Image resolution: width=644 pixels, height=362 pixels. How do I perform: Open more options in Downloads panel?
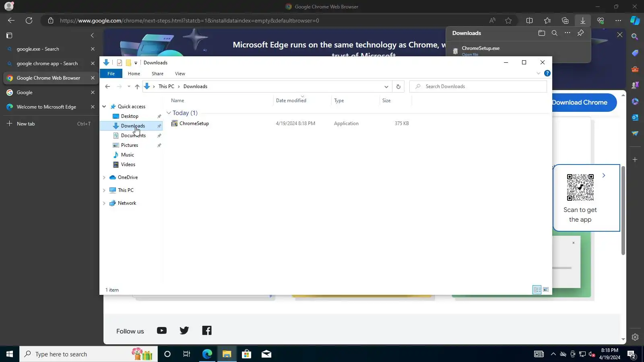click(x=568, y=33)
